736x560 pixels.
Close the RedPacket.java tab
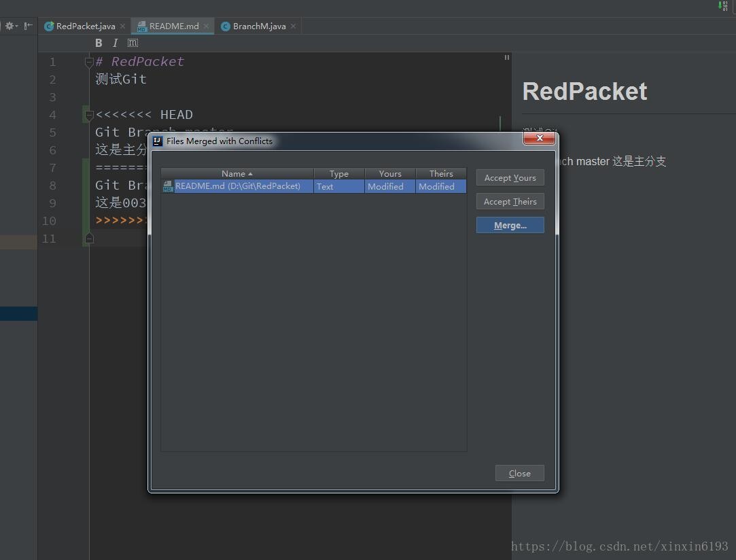pyautogui.click(x=122, y=27)
